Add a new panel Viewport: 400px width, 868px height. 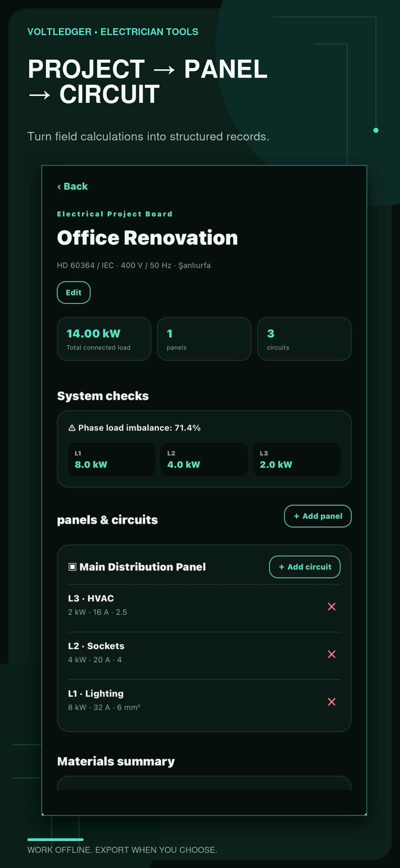pos(318,516)
